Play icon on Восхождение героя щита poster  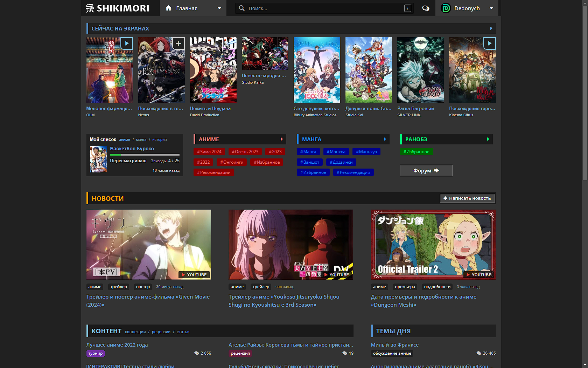click(490, 43)
